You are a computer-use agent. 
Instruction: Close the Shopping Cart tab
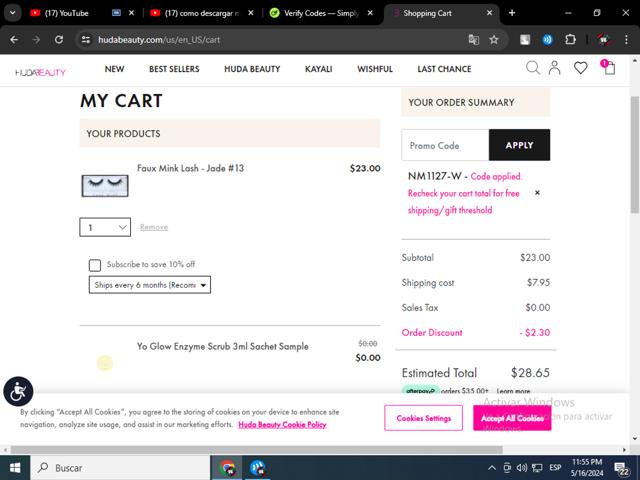tap(489, 13)
